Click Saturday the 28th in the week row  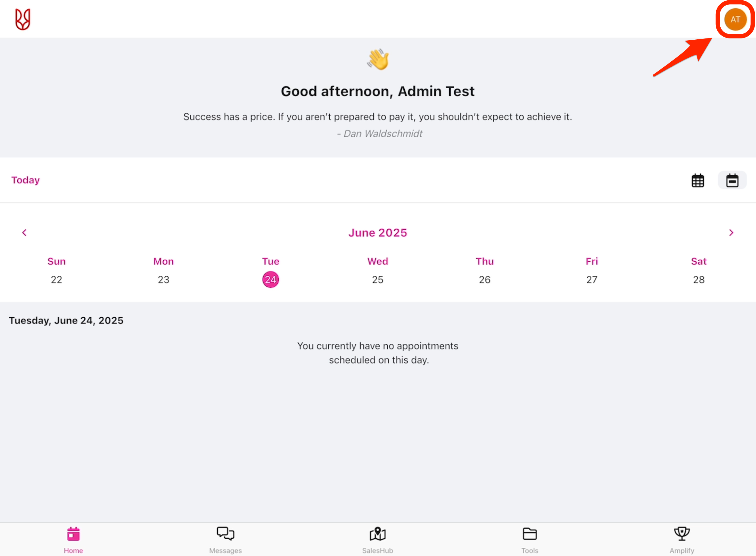pyautogui.click(x=699, y=279)
